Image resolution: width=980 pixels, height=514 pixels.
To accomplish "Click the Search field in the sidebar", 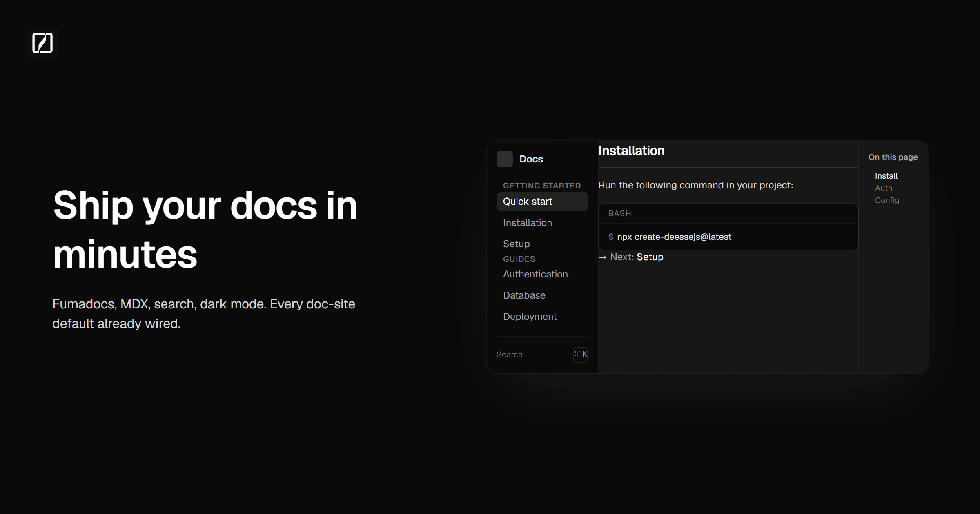I will [x=542, y=354].
